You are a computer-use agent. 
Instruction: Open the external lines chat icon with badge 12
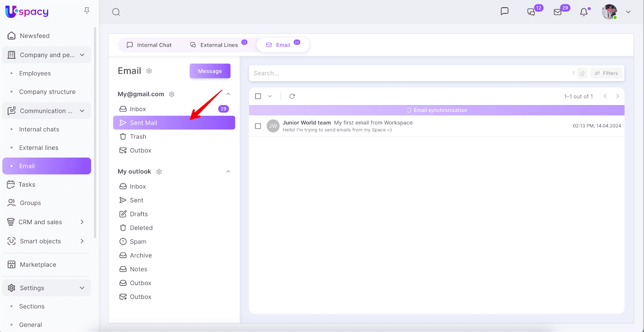coord(531,12)
